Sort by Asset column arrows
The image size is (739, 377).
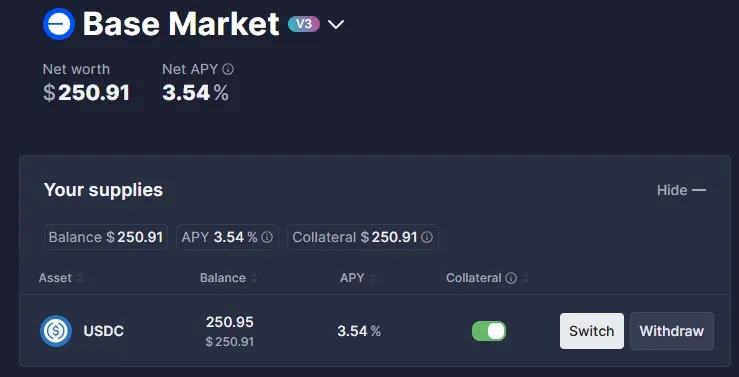pos(80,278)
